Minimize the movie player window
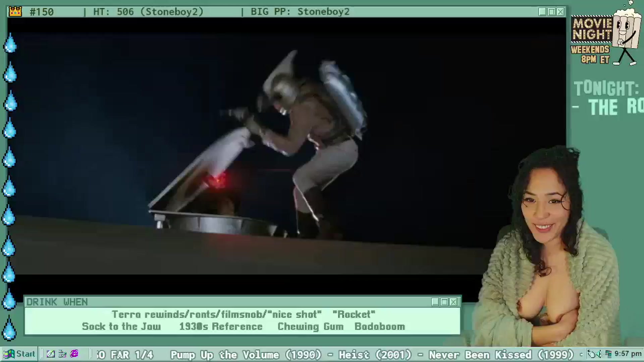The height and width of the screenshot is (362, 644). click(542, 12)
